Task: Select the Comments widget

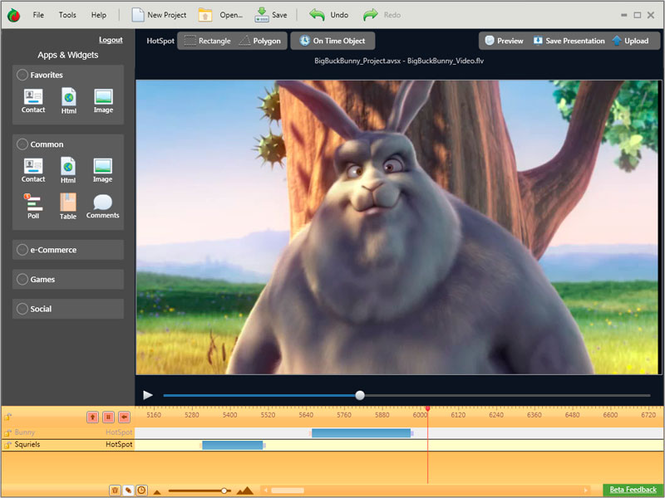Action: [103, 206]
